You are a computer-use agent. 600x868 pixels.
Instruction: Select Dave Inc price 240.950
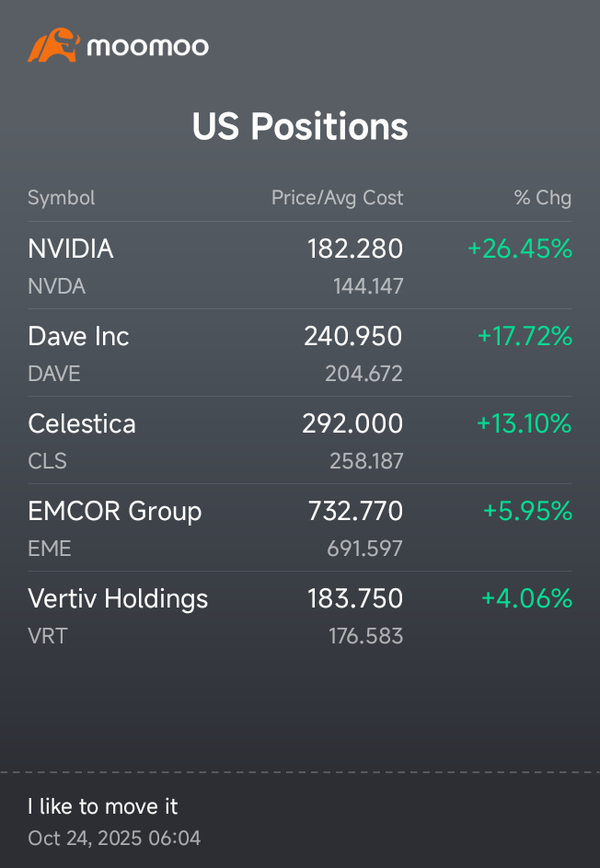(353, 336)
